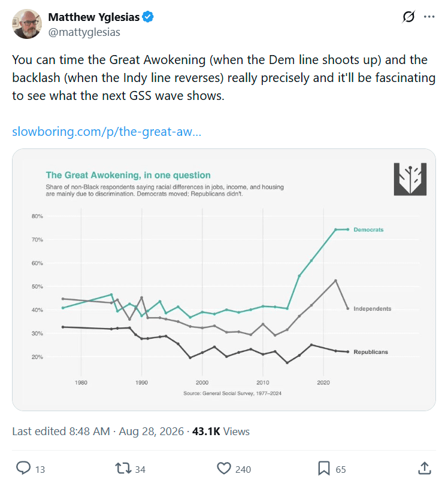Click the Independents line label
Screen dimensions: 448x483
tap(372, 309)
